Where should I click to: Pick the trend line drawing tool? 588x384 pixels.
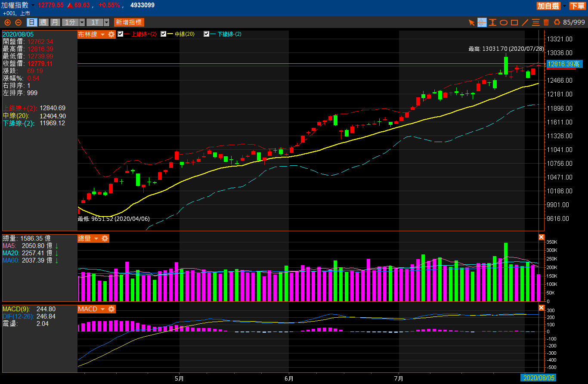tap(525, 22)
